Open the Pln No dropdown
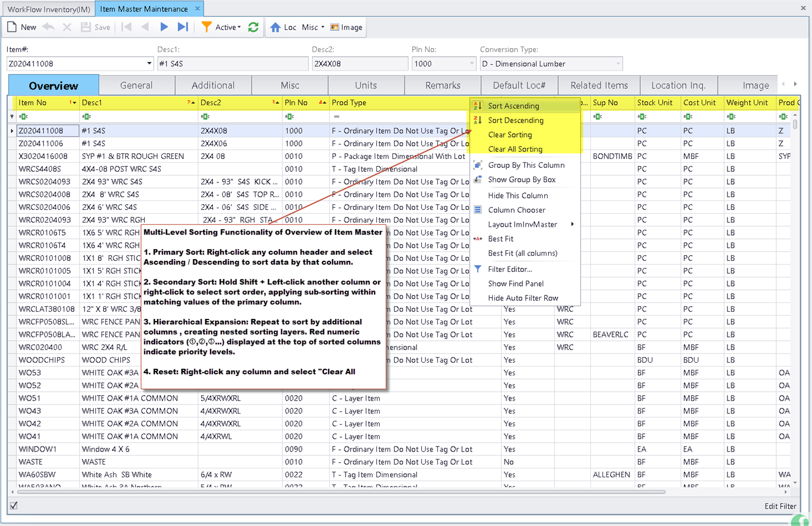 pos(471,64)
